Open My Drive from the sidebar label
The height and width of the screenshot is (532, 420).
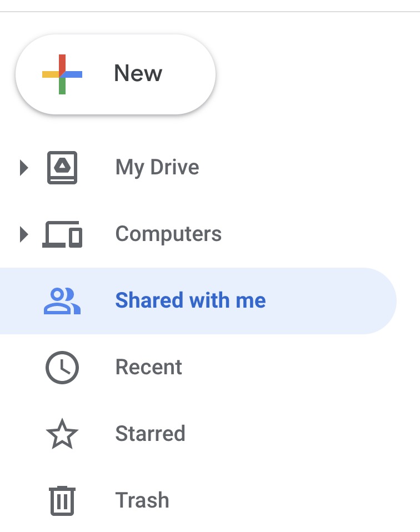click(x=157, y=167)
